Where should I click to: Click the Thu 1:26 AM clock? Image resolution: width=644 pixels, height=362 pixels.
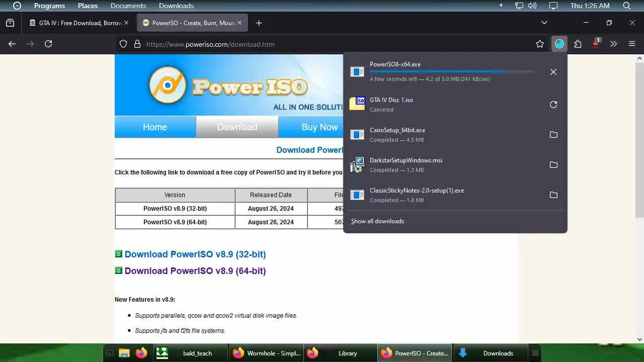(590, 6)
